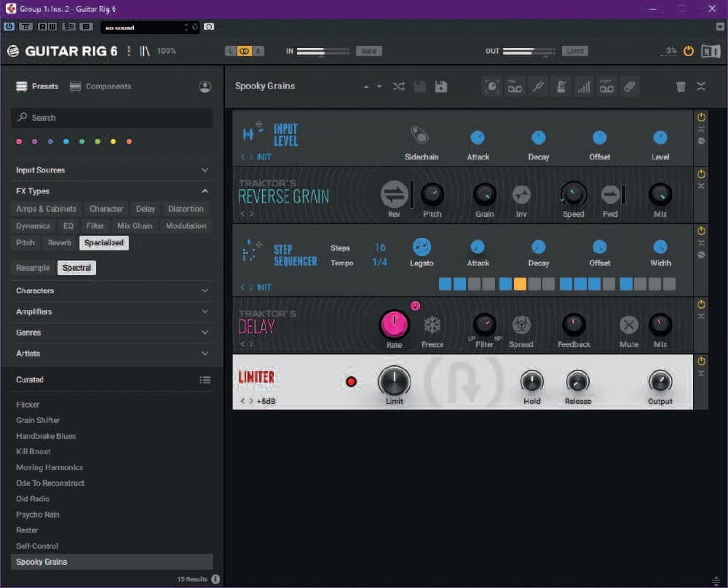The image size is (728, 588).
Task: Click the red Limiter indicator LED
Action: click(x=351, y=381)
